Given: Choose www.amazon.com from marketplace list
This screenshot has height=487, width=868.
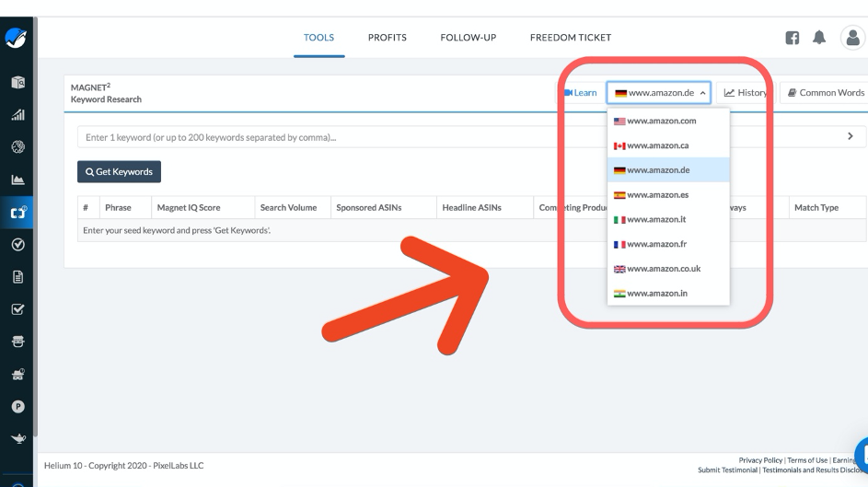Looking at the screenshot, I should [x=668, y=121].
